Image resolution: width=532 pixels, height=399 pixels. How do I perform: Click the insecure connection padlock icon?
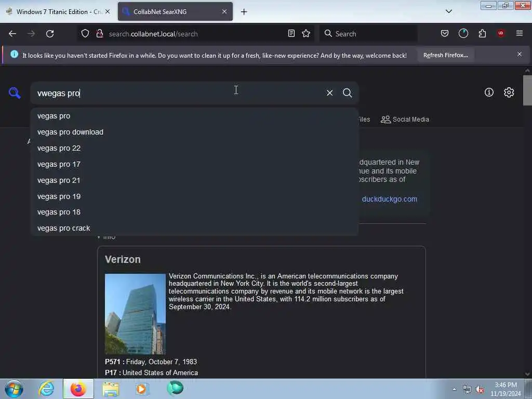[x=99, y=33]
